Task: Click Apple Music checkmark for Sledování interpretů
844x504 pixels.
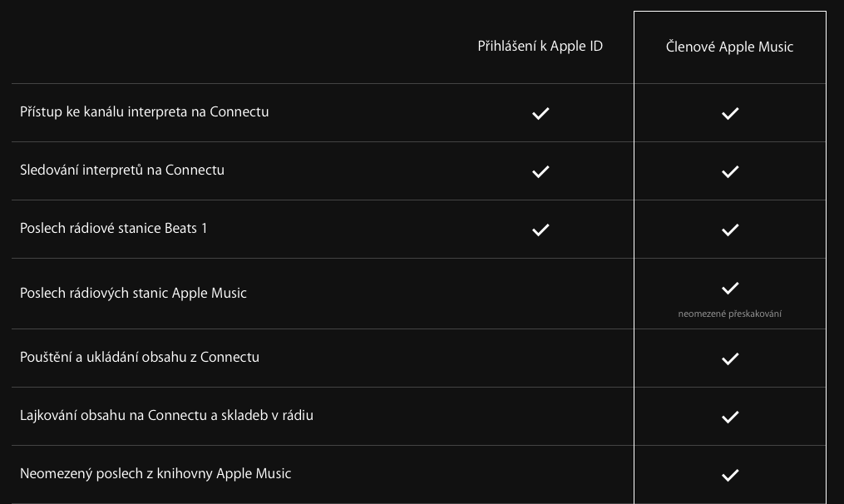Action: [730, 171]
